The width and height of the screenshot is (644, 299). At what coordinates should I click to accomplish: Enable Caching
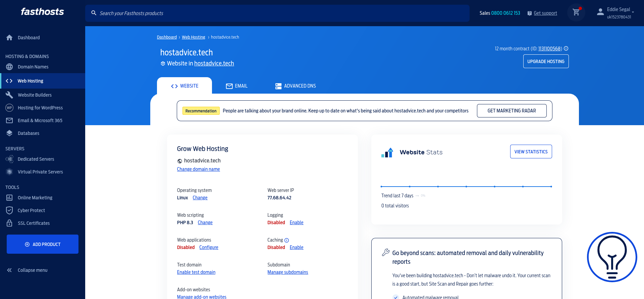(297, 247)
